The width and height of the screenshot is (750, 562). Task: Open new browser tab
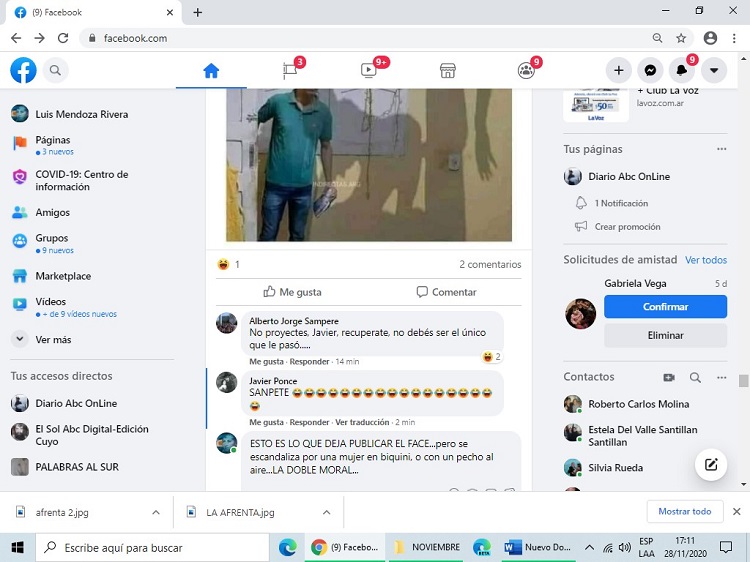point(198,12)
